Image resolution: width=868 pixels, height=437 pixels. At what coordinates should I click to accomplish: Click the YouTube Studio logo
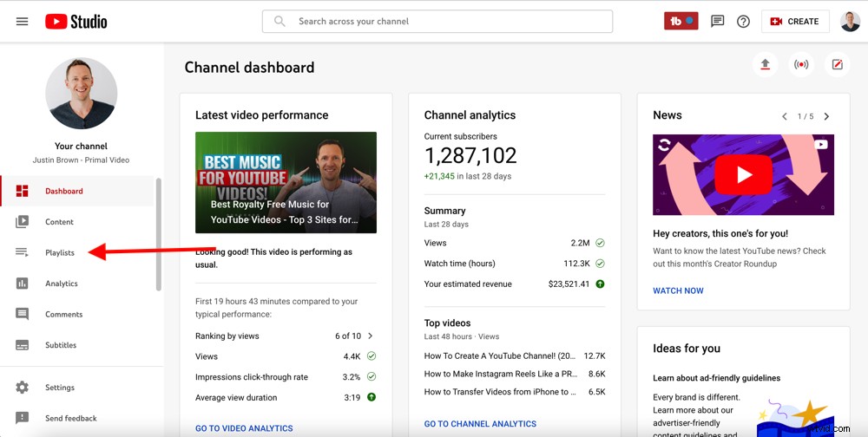(76, 22)
